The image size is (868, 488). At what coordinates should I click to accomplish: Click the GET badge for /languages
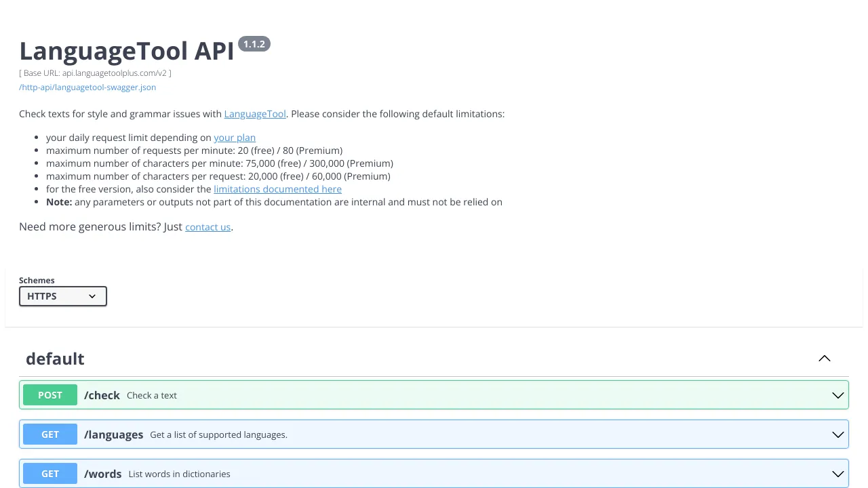(x=50, y=434)
